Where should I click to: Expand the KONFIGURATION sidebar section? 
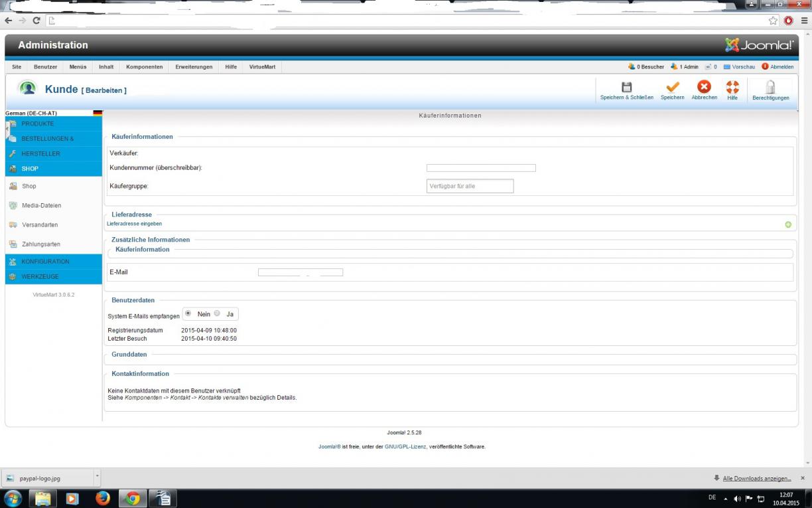click(x=45, y=262)
